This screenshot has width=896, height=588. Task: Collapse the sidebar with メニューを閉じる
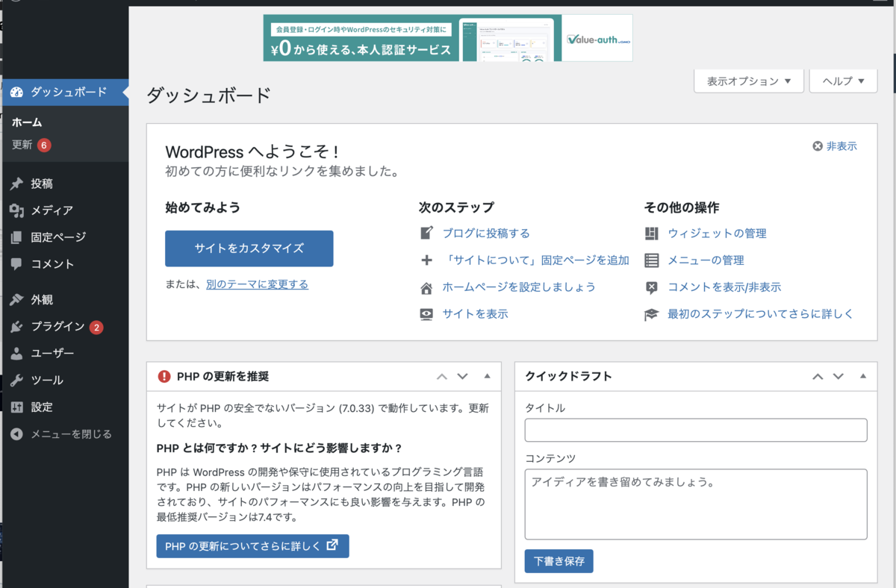point(60,433)
